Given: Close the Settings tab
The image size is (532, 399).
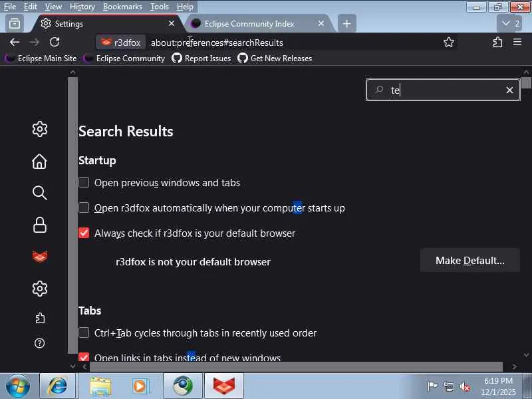Looking at the screenshot, I should click(x=172, y=23).
